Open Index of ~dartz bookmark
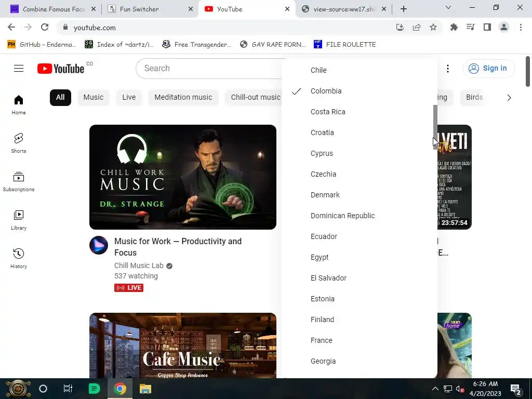Screen dimensions: 532x399 tap(119, 45)
